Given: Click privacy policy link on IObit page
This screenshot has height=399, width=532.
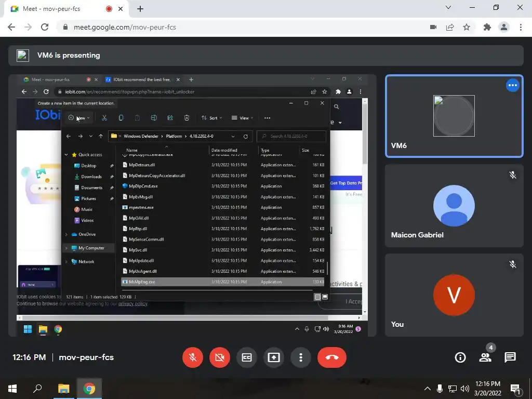Looking at the screenshot, I should (132, 303).
